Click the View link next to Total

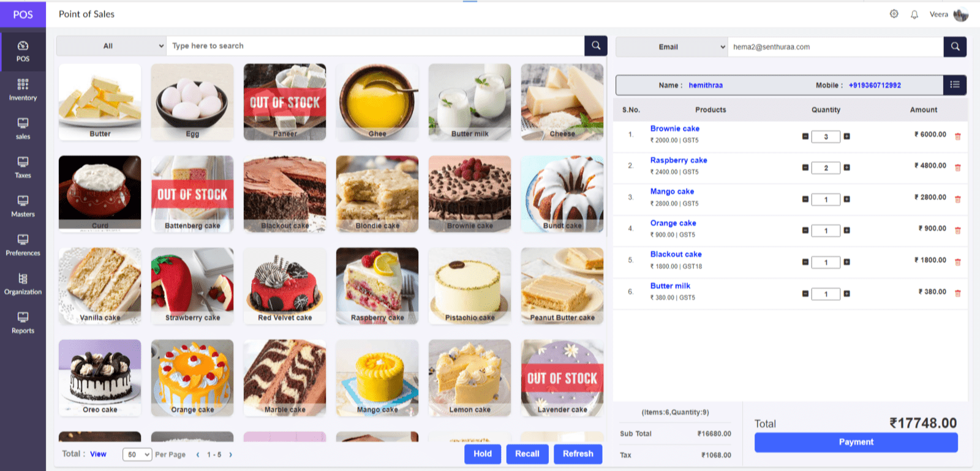tap(98, 454)
